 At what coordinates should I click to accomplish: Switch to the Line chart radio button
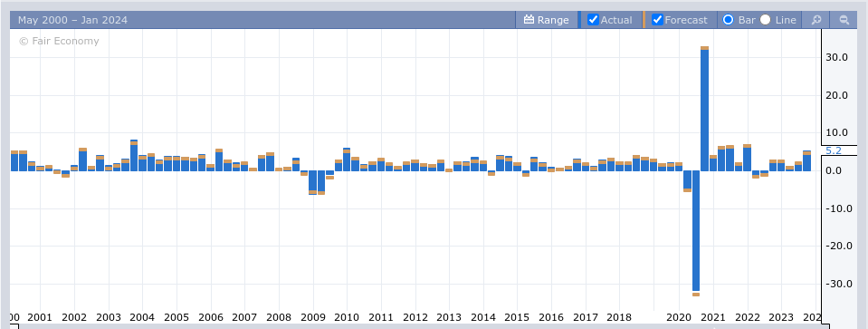[765, 20]
